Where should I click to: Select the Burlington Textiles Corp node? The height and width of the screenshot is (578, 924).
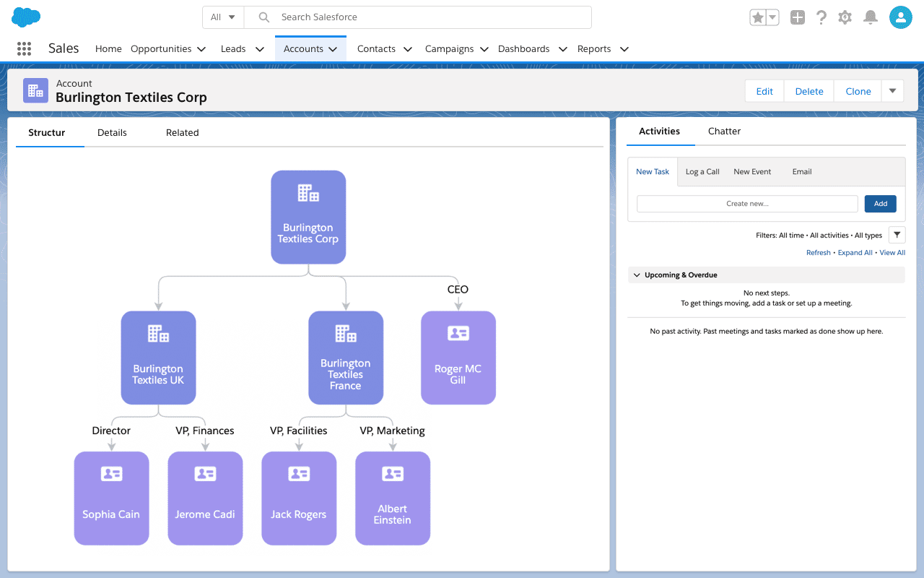coord(308,217)
